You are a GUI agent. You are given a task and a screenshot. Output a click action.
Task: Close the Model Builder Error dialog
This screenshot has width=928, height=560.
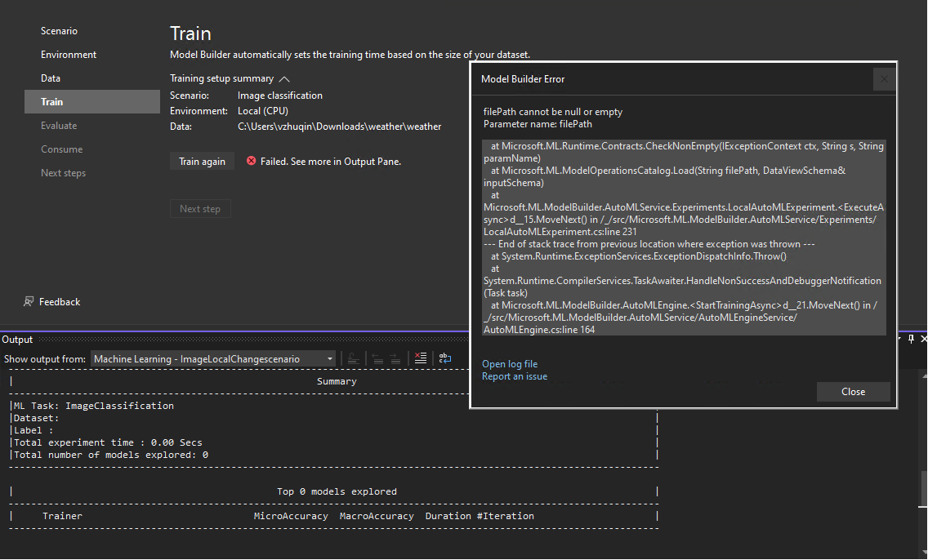853,391
